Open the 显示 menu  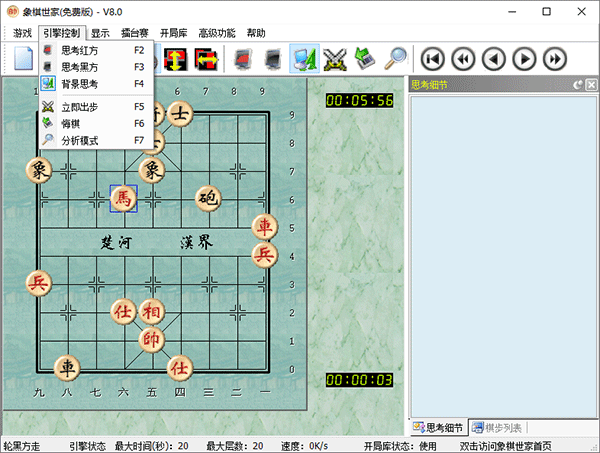(100, 33)
